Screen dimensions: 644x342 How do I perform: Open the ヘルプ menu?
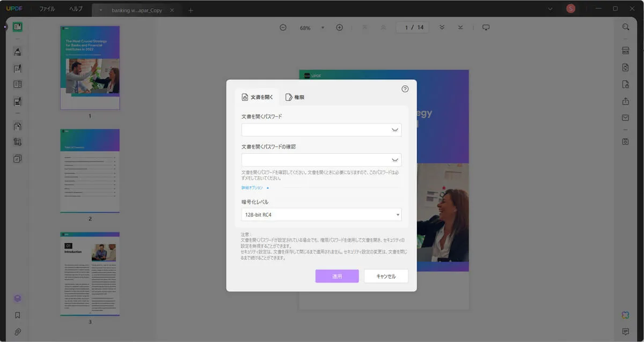coord(76,9)
